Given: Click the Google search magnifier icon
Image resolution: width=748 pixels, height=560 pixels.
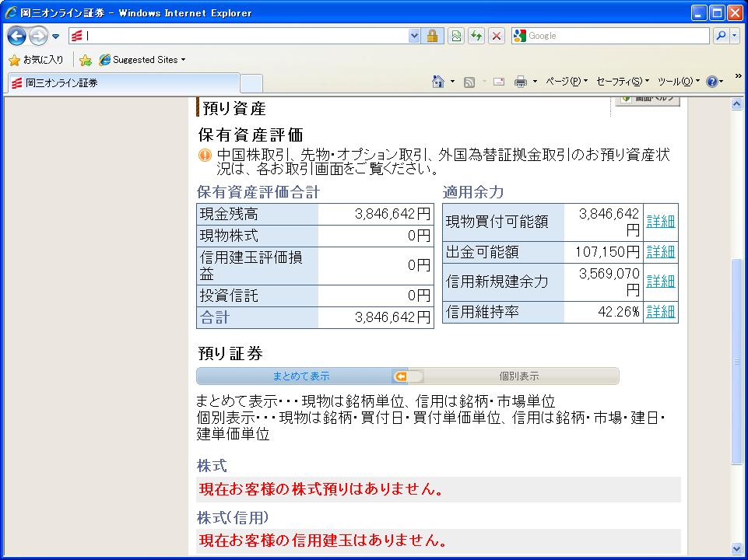Looking at the screenshot, I should (x=722, y=36).
